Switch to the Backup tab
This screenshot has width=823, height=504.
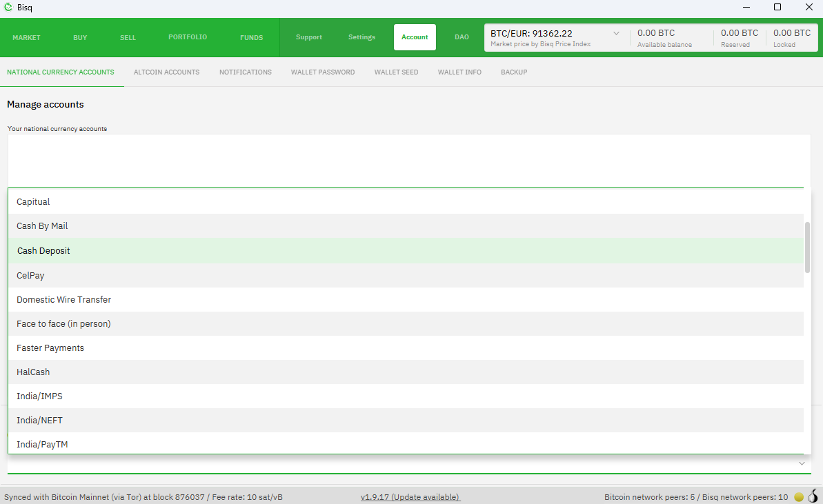(x=514, y=72)
